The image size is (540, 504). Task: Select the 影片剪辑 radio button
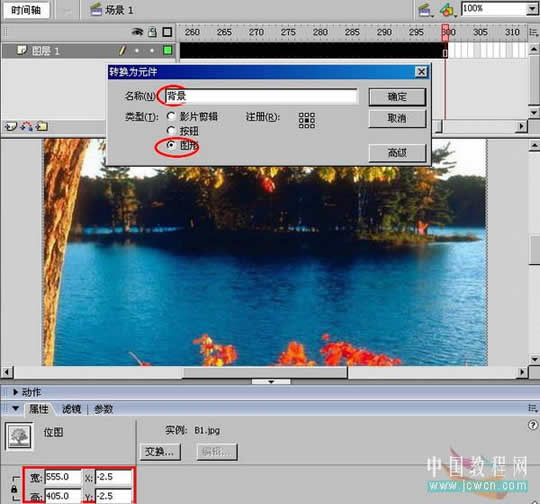(171, 116)
